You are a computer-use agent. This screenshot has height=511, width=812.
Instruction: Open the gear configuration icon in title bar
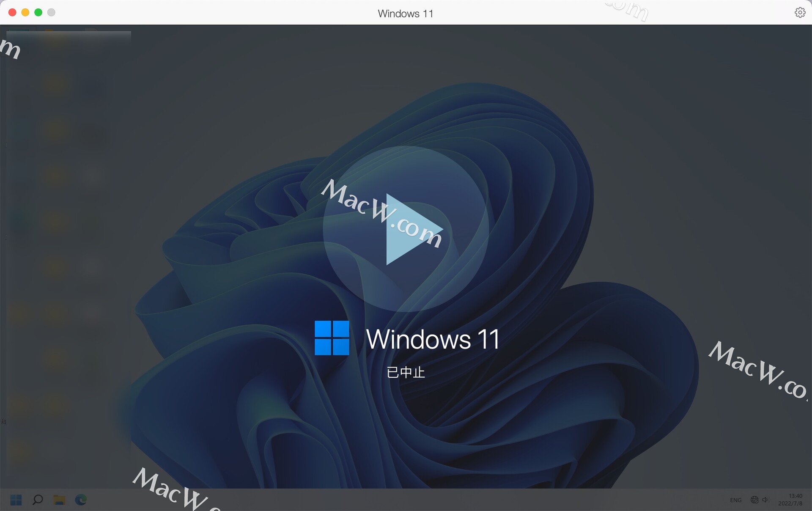[799, 12]
